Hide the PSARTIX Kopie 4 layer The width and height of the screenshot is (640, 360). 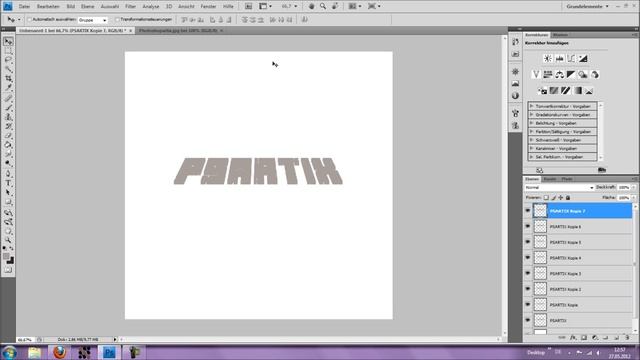coord(527,258)
